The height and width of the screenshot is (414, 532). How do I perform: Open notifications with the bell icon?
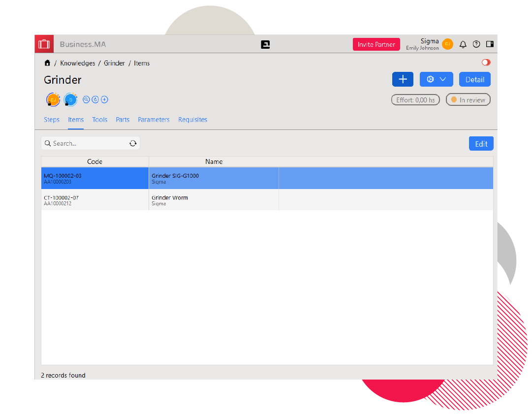pos(463,44)
